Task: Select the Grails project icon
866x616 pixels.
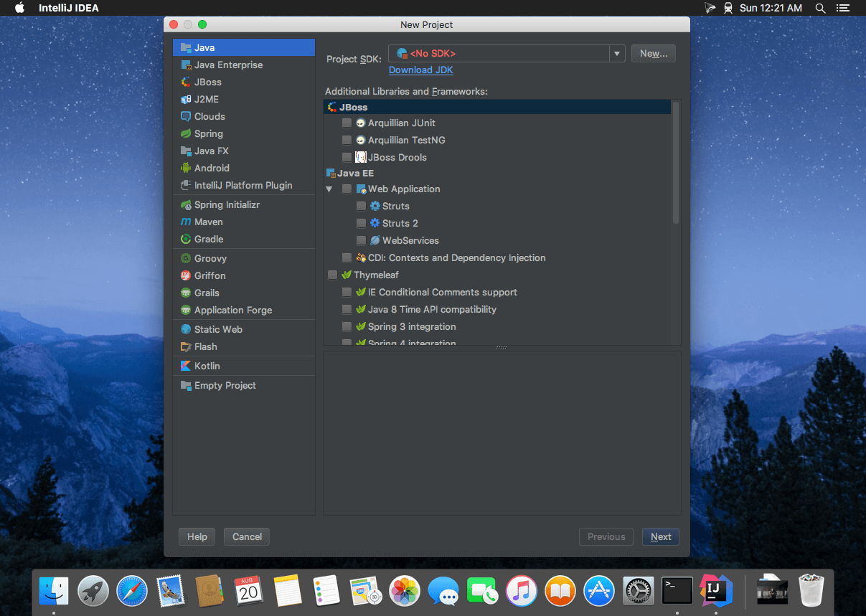Action: 186,293
